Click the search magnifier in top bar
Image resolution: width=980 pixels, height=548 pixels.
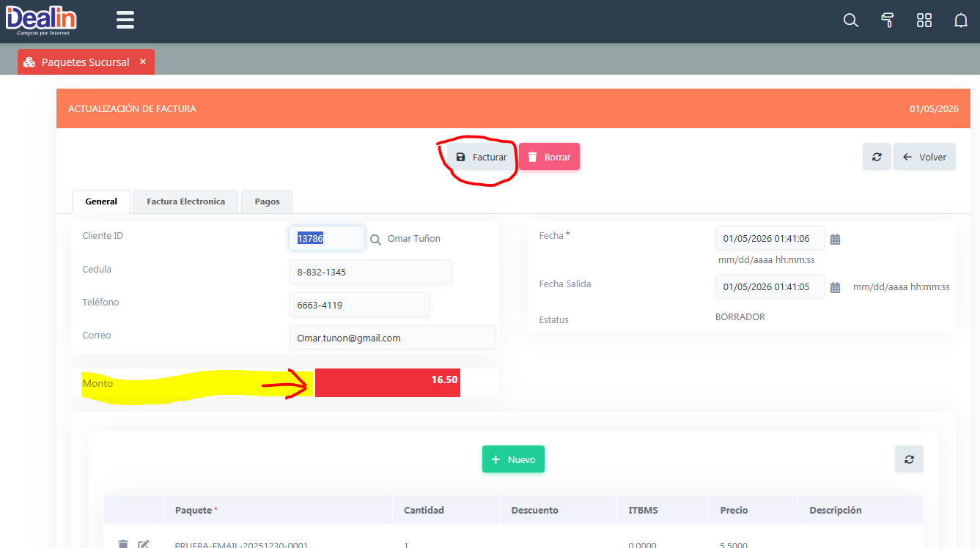[850, 21]
